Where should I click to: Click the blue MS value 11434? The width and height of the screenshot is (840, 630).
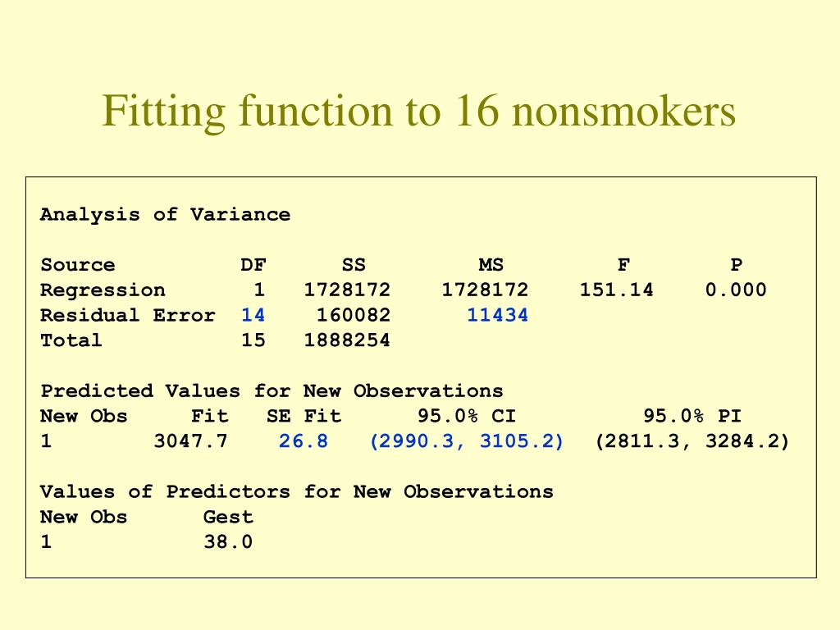[498, 315]
